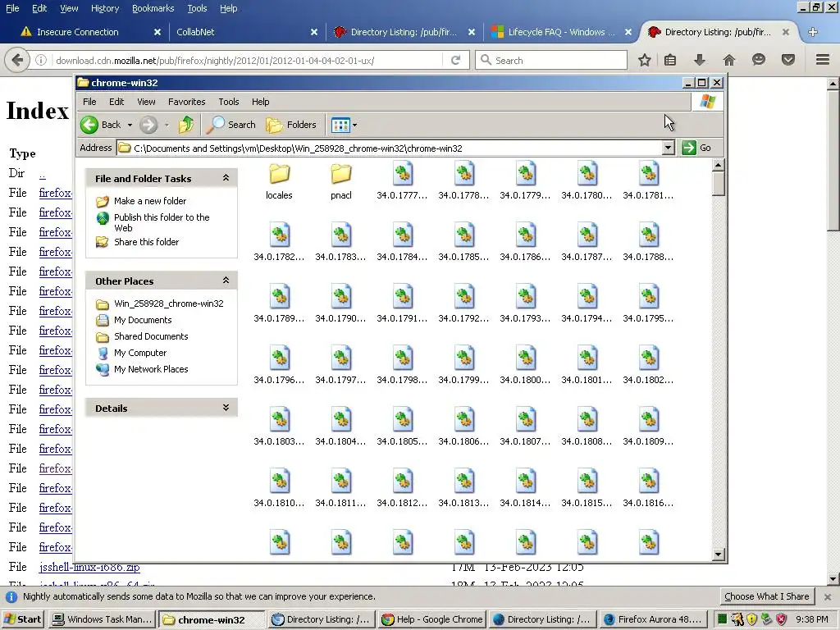
Task: Open Firefox downloads arrow
Action: pyautogui.click(x=699, y=60)
